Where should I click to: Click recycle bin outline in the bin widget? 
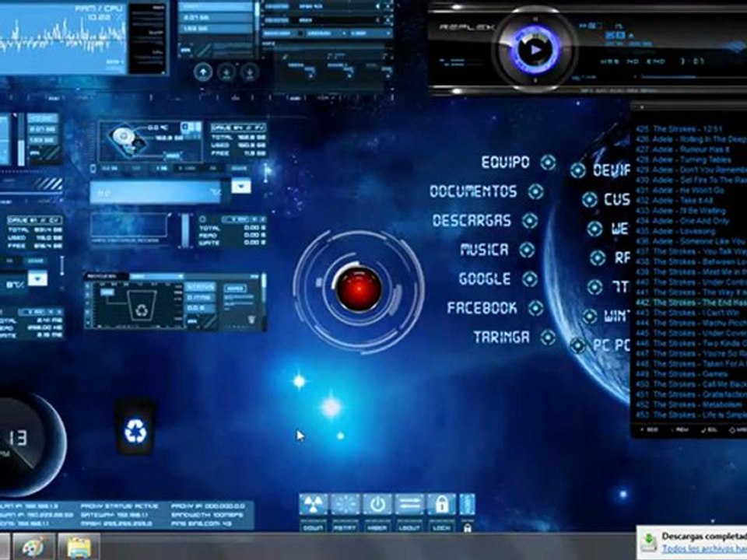click(142, 306)
